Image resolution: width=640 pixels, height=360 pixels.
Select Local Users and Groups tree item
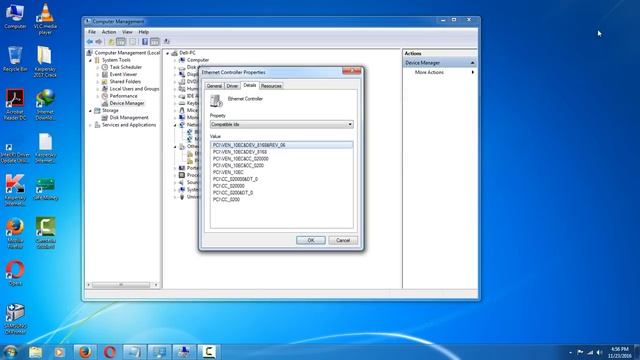pos(134,89)
